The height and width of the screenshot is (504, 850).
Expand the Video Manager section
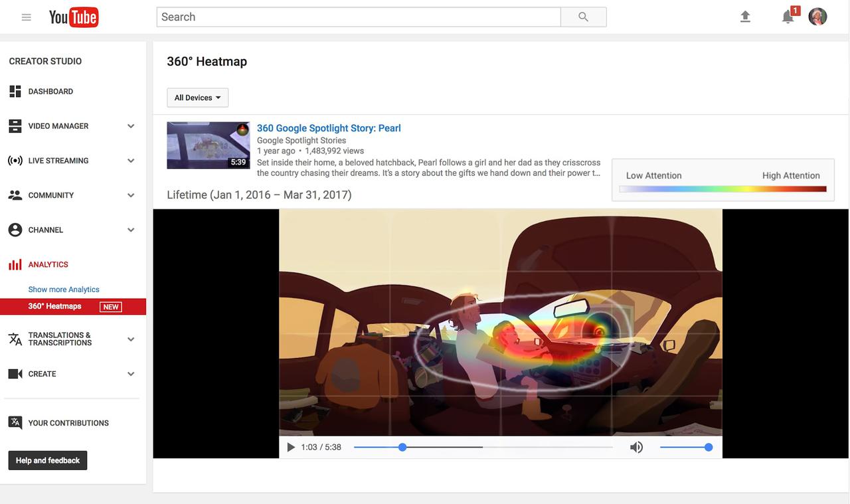click(x=131, y=126)
